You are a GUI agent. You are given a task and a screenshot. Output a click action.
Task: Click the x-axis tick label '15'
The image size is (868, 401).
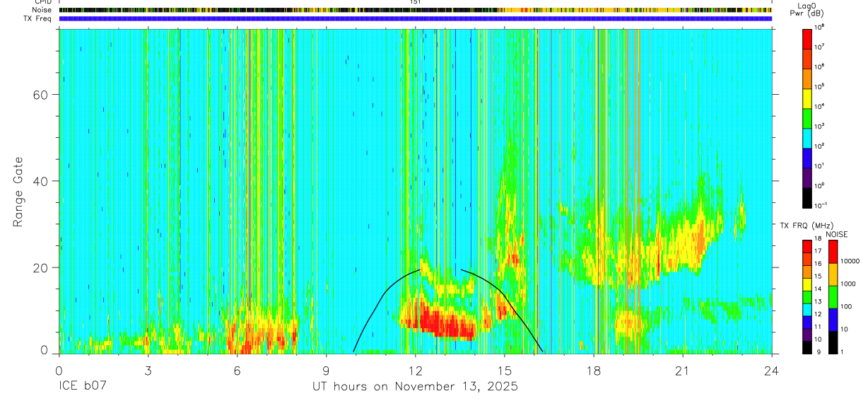(505, 371)
